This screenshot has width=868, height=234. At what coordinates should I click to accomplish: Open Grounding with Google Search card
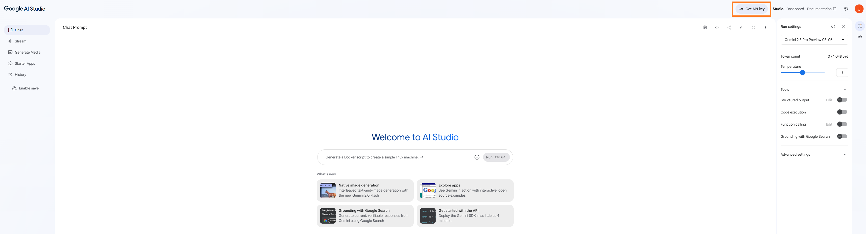364,216
